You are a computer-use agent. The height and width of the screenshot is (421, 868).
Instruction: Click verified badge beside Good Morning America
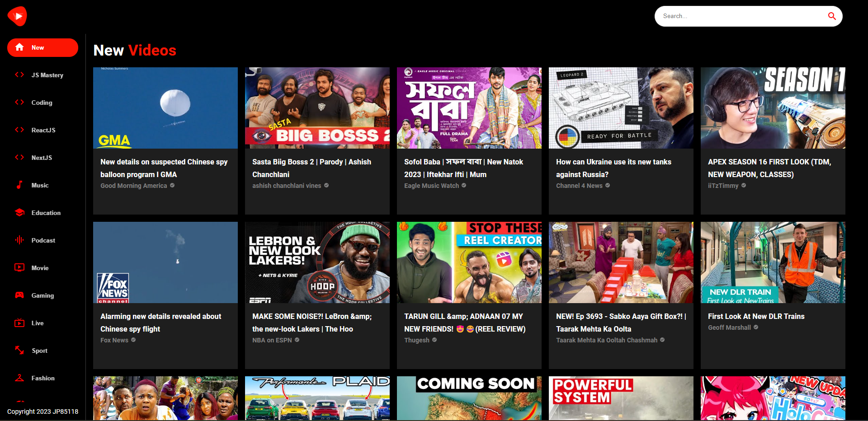(x=172, y=186)
